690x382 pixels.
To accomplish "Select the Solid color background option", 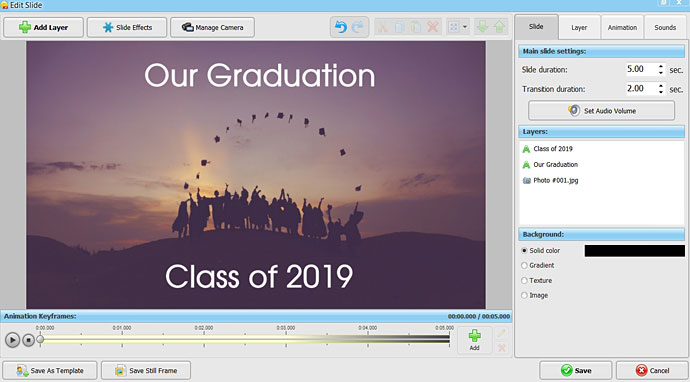I will coord(524,250).
